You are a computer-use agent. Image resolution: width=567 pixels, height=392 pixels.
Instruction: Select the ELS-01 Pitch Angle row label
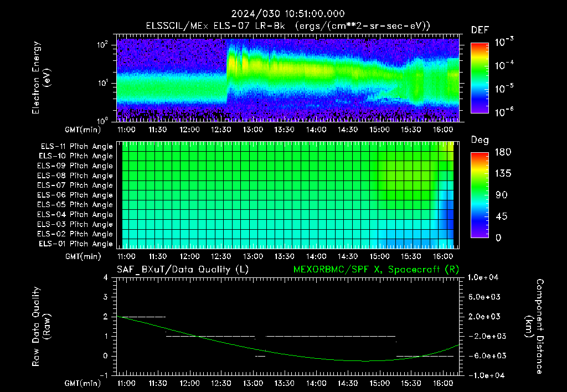click(x=76, y=244)
